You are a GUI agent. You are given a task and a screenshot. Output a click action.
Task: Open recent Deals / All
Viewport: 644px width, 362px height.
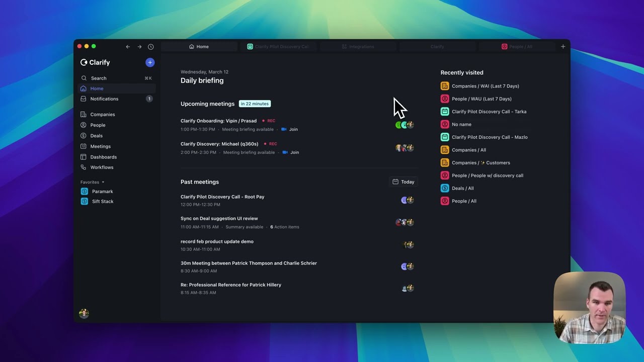coord(457,189)
